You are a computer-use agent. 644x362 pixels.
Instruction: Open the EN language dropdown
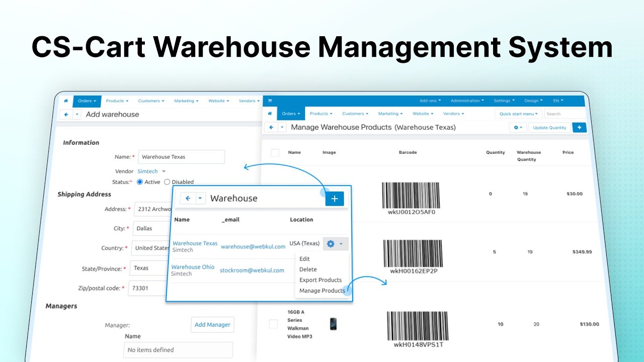[x=558, y=101]
